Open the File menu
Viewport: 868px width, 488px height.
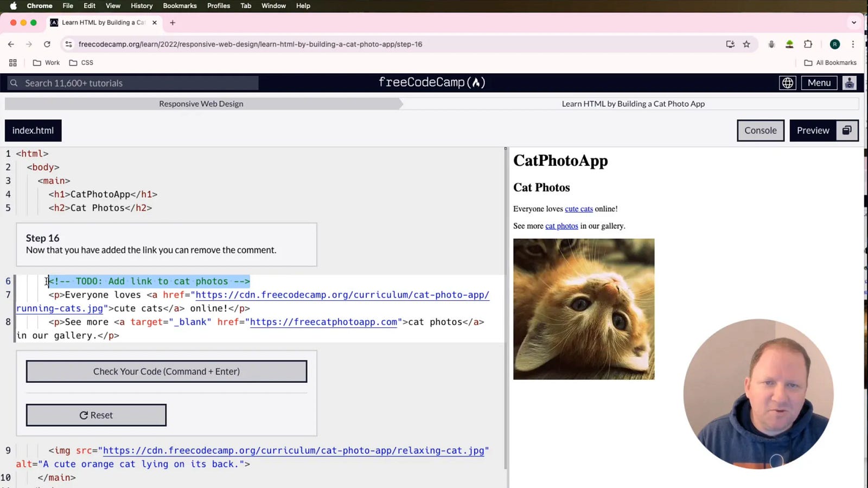tap(68, 6)
